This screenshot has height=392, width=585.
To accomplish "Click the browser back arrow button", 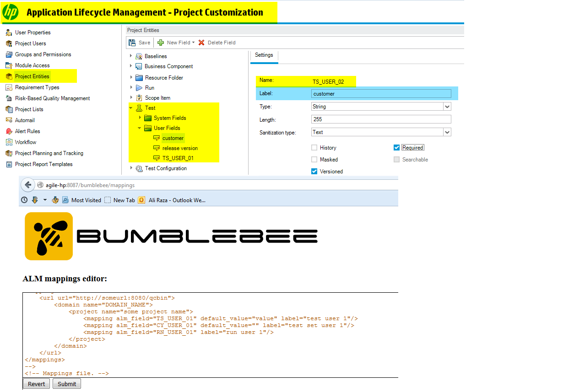I will 28,185.
